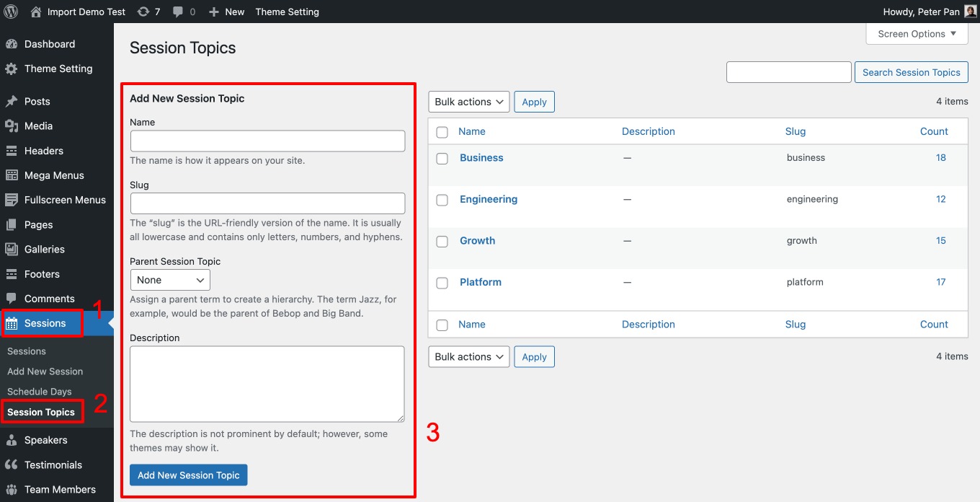Open the Engineering topic link

[x=489, y=199]
